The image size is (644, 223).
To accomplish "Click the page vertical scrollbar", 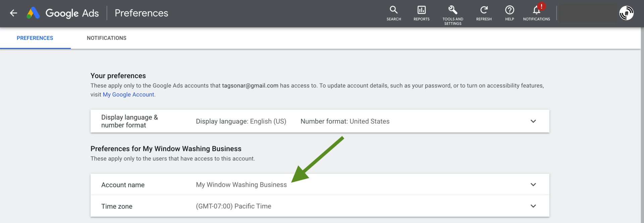I will click(x=642, y=125).
